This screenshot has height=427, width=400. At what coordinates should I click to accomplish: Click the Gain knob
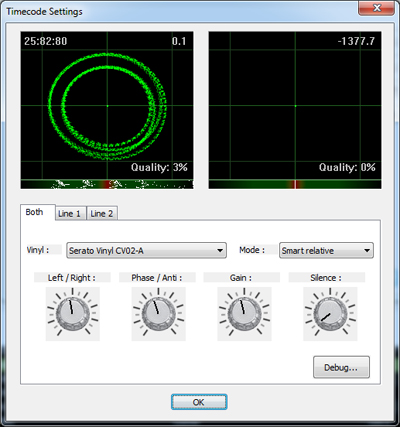tap(244, 314)
